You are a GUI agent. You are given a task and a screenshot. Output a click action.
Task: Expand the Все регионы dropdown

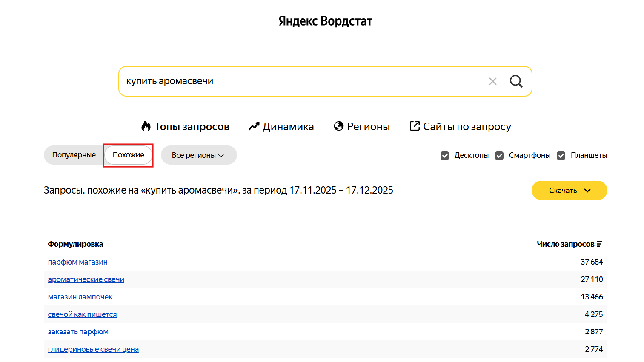(198, 155)
